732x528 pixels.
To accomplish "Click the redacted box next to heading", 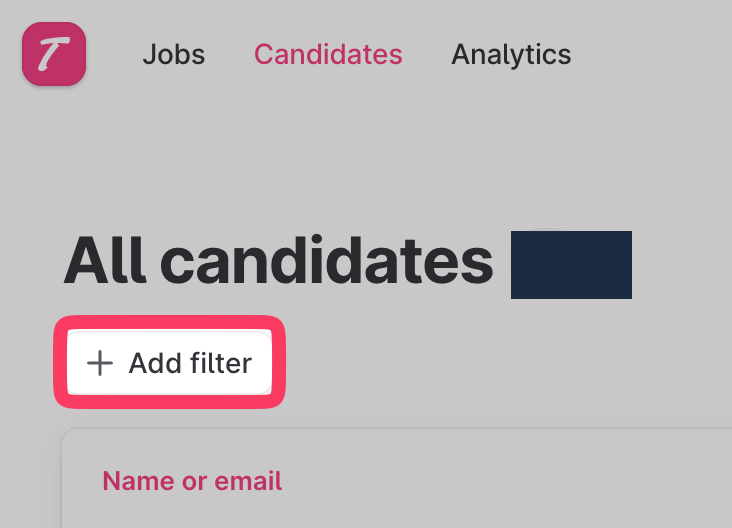I will point(571,264).
